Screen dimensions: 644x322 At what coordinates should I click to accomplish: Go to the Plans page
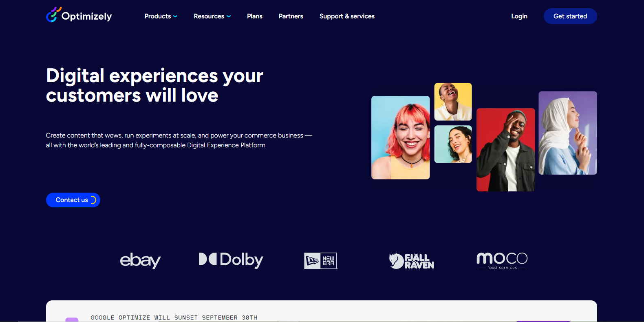click(255, 16)
